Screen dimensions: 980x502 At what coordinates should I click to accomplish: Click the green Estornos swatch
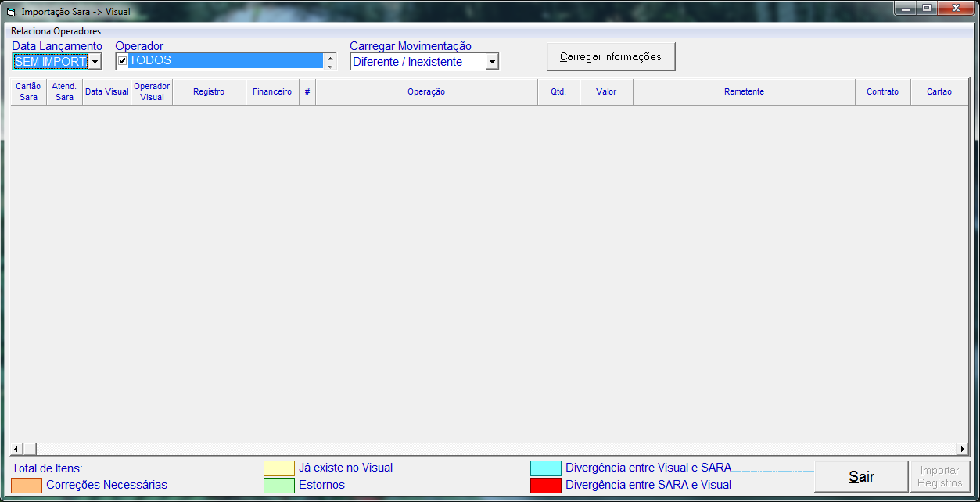(x=279, y=485)
